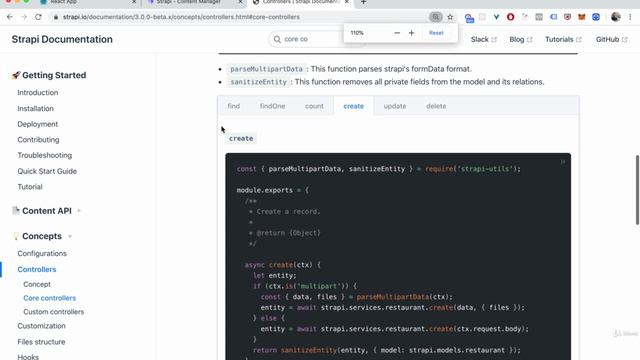Reset the page zoom level

[x=436, y=33]
